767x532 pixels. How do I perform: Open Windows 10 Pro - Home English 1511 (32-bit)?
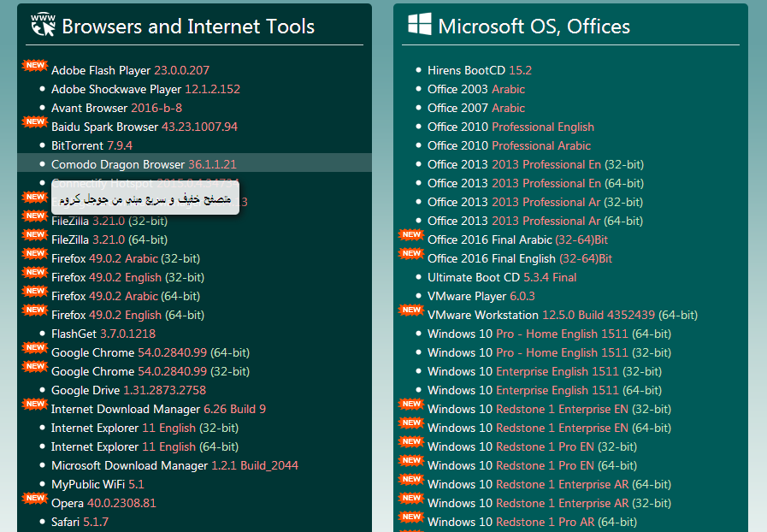coord(549,352)
